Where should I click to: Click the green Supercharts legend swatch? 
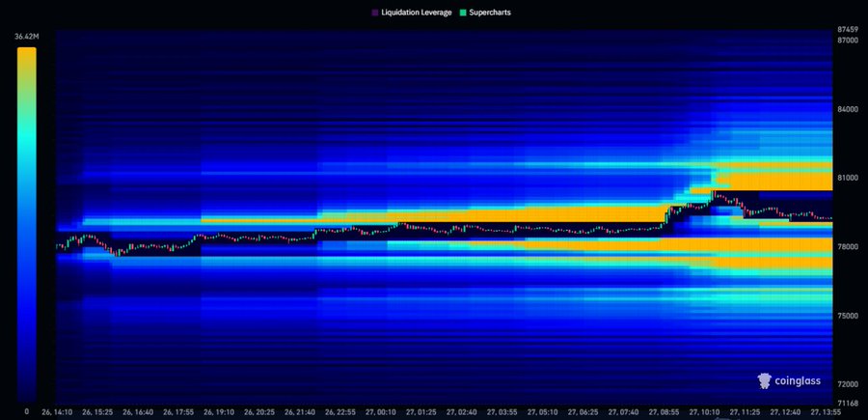point(463,13)
